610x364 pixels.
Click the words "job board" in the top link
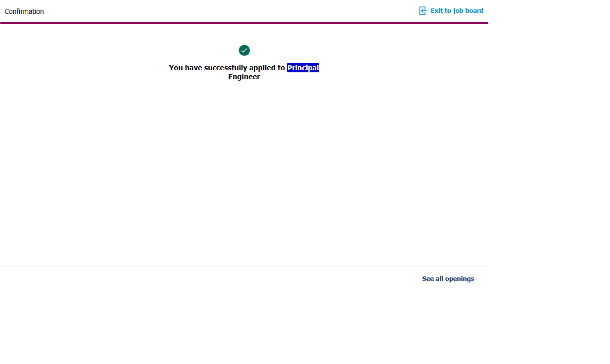click(469, 11)
